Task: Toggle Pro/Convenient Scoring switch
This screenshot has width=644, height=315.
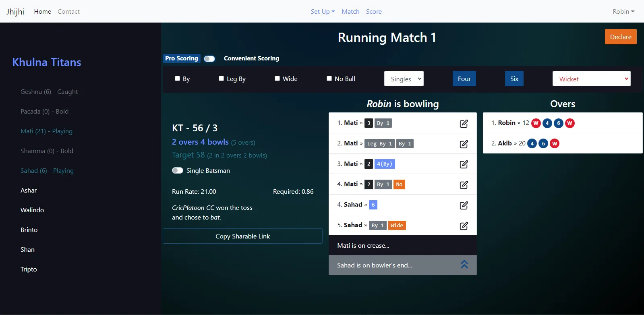Action: pyautogui.click(x=209, y=59)
